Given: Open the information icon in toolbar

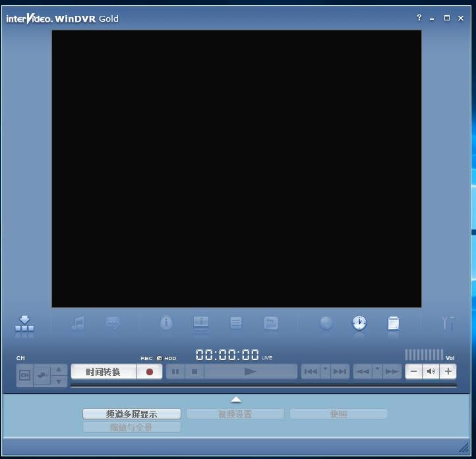Looking at the screenshot, I should 166,323.
